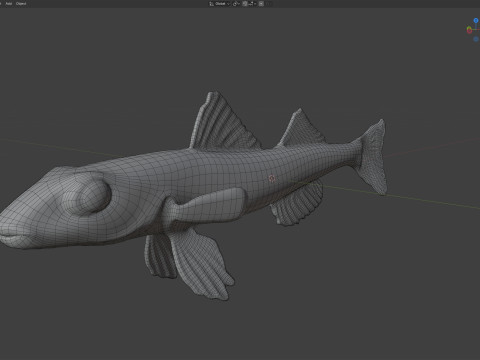
Task: Toggle the snapping magnet button
Action: 245,4
